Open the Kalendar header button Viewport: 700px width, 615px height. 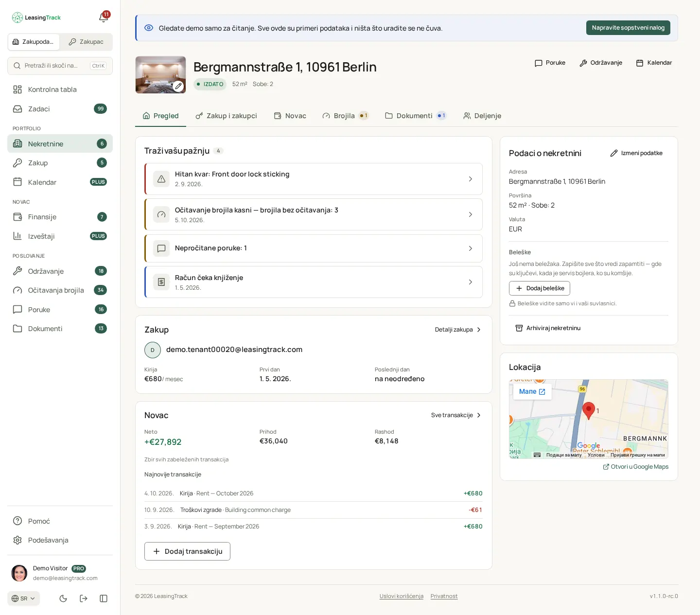(654, 63)
